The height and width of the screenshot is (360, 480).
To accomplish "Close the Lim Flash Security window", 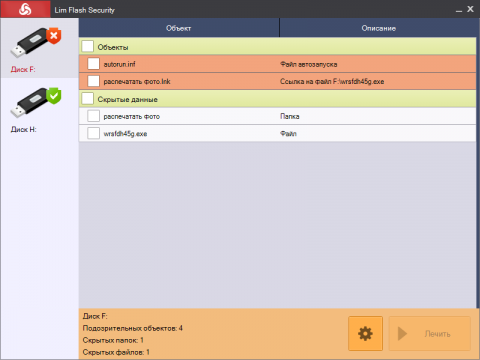I will tap(470, 9).
